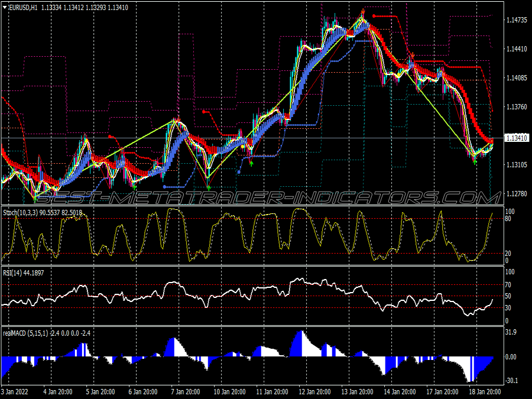Click the 6 Jan 20:00 time label

143,391
